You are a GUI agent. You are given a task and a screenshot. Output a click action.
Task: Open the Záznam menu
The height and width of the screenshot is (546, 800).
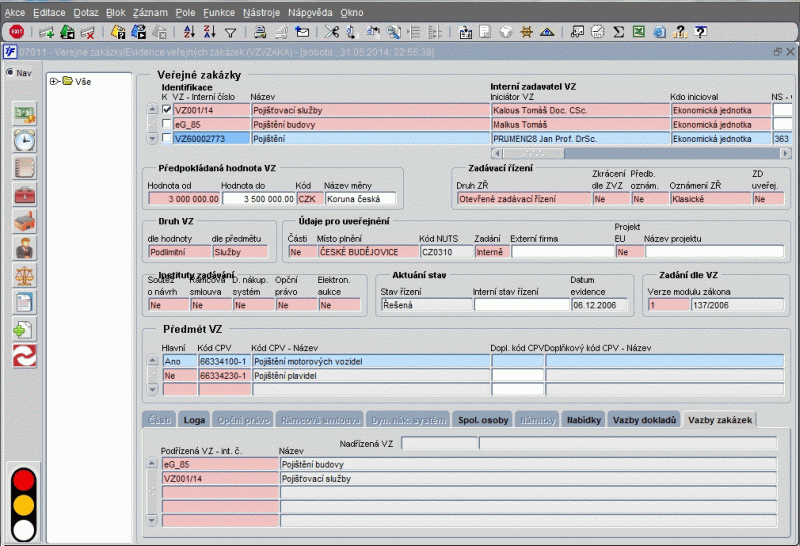(x=152, y=11)
